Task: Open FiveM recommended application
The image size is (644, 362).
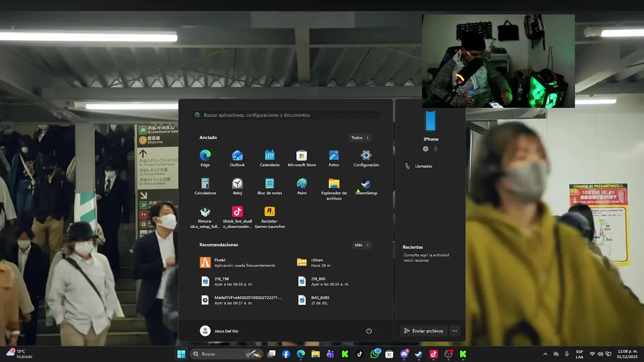Action: [238, 262]
